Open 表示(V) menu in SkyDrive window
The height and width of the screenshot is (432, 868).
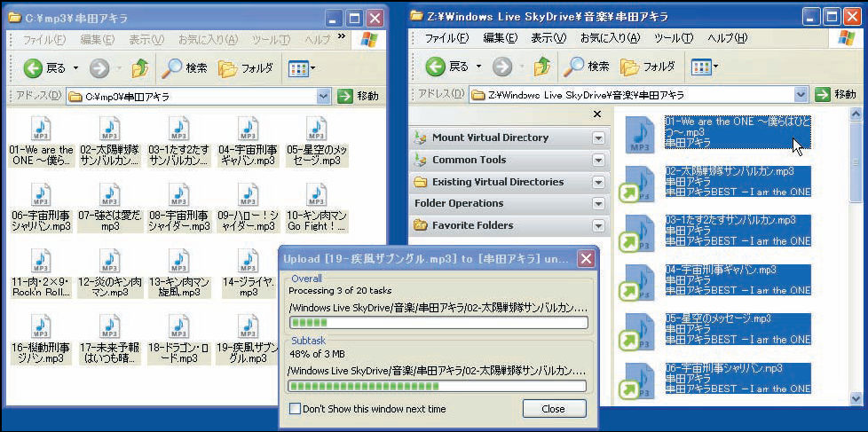[549, 38]
